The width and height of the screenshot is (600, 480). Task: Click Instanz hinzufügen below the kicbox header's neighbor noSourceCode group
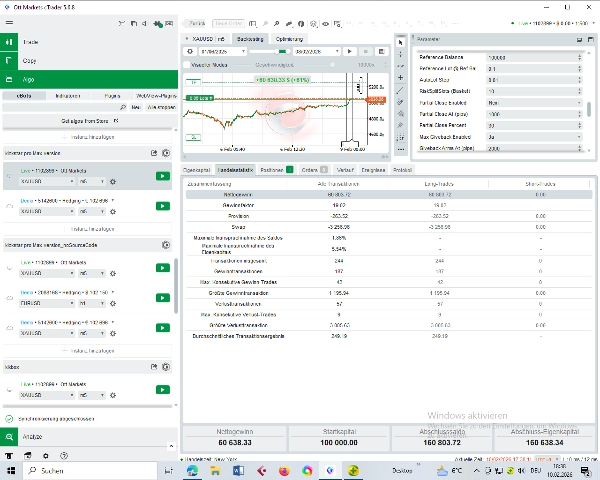[88, 351]
